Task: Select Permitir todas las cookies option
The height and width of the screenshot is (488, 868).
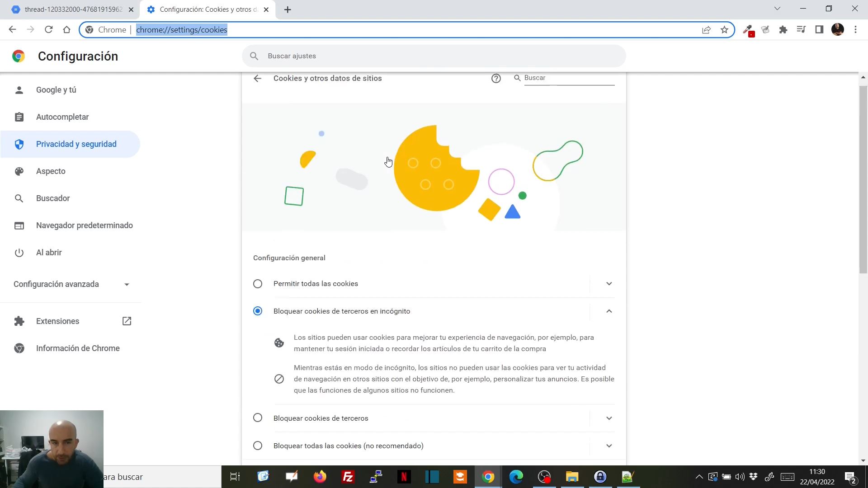Action: click(x=258, y=284)
